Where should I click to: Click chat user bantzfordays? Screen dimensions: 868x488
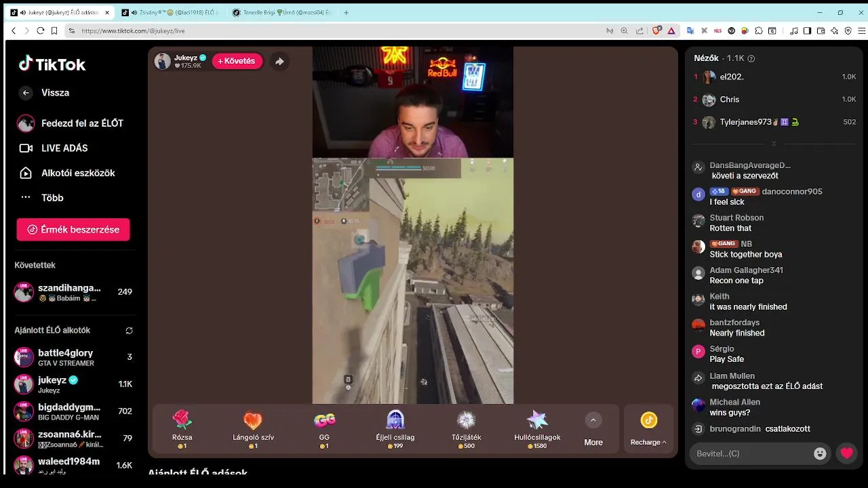tap(734, 323)
